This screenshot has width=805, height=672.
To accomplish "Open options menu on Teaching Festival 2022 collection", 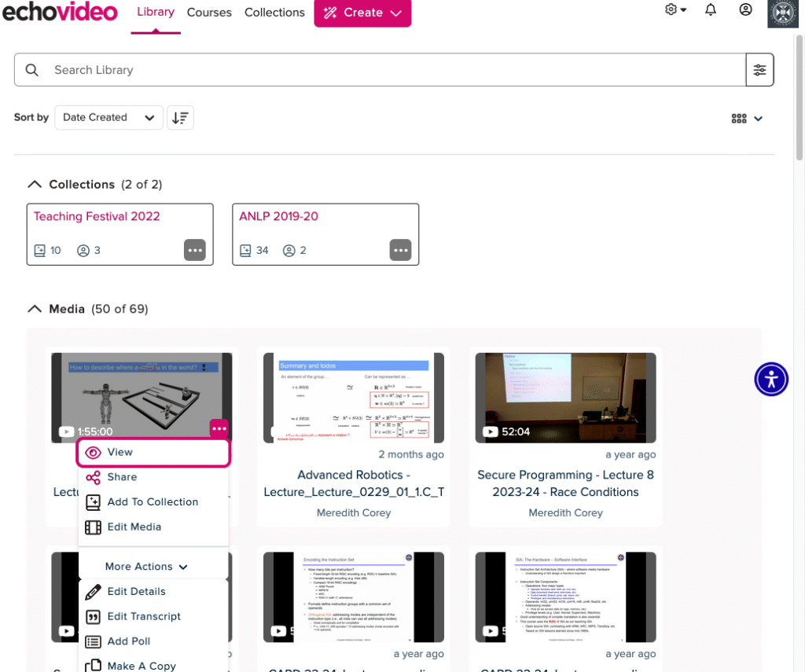I will pyautogui.click(x=195, y=250).
